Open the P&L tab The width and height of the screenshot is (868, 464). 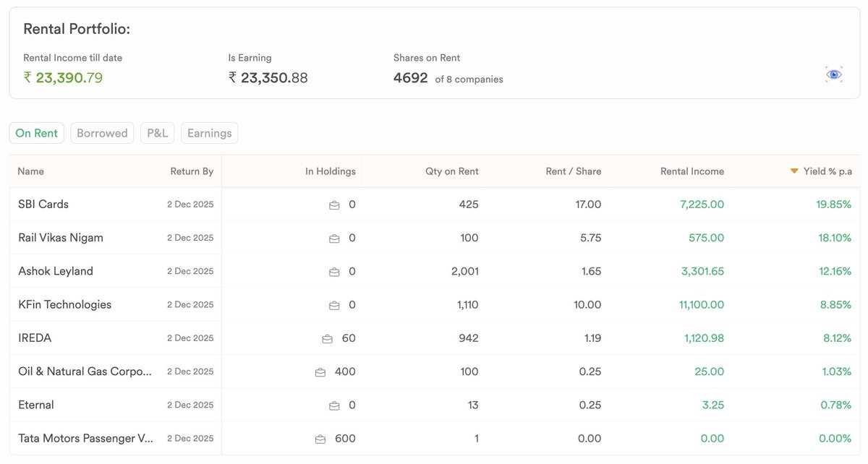pos(157,133)
